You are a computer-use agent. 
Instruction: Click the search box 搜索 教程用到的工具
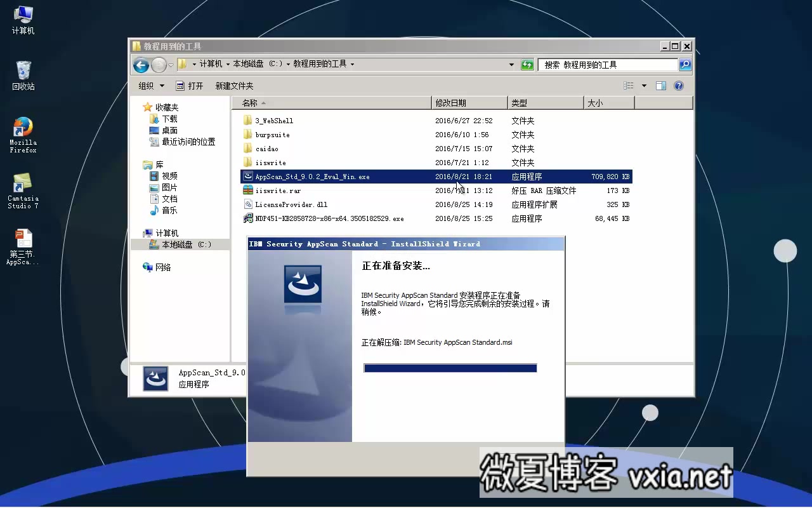point(608,65)
